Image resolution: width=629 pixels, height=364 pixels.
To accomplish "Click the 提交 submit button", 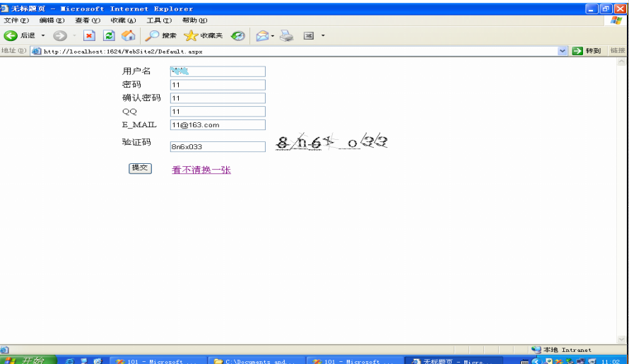I will tap(140, 168).
